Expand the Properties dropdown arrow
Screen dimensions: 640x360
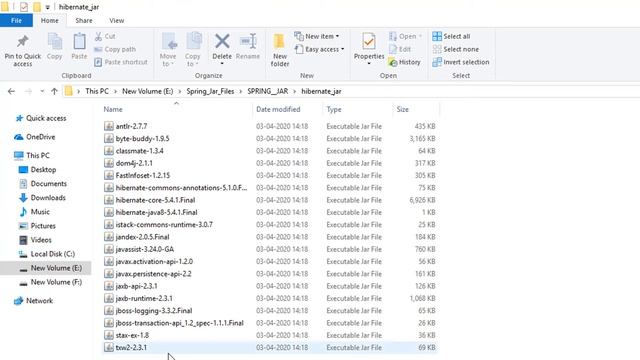(x=369, y=63)
